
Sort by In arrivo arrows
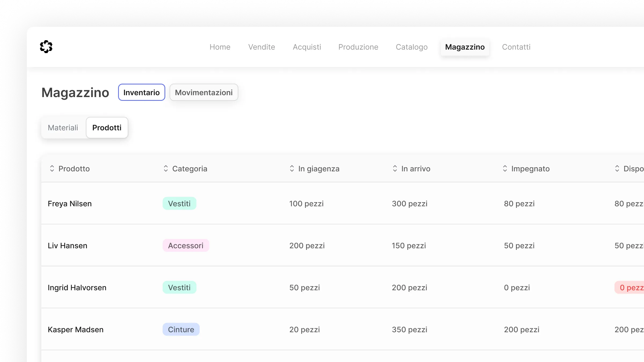[x=395, y=168]
